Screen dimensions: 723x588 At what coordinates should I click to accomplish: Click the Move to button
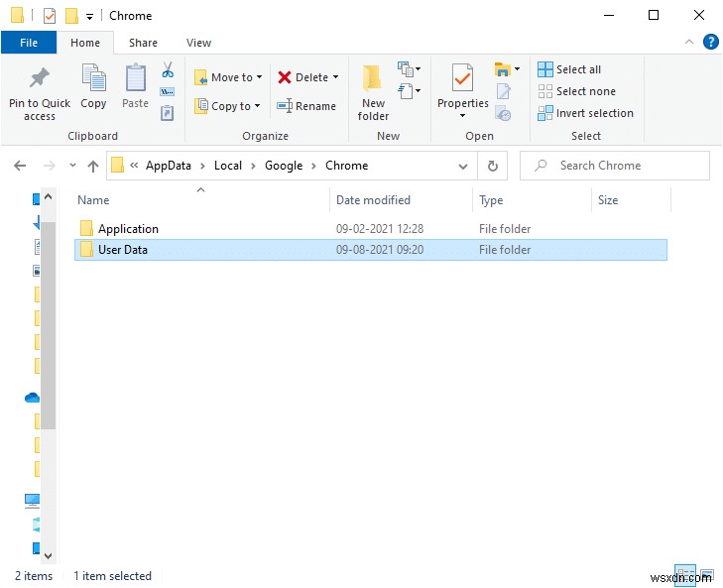228,77
